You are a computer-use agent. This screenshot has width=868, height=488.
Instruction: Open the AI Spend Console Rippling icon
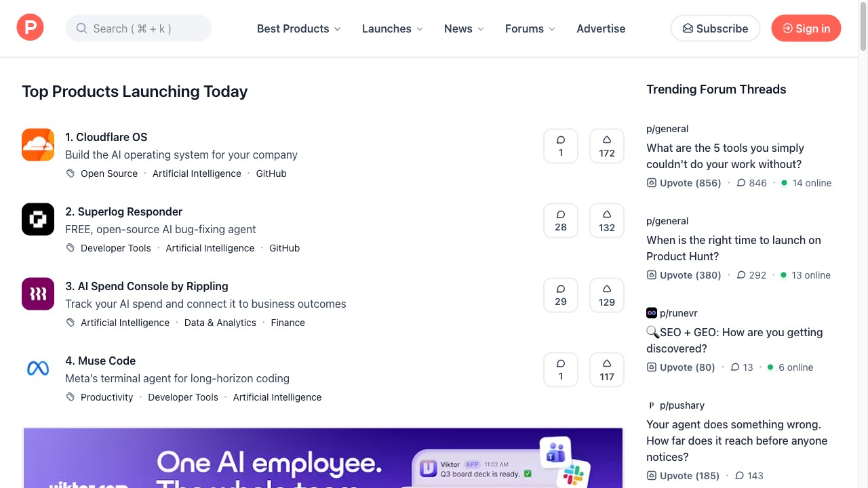pos(38,293)
